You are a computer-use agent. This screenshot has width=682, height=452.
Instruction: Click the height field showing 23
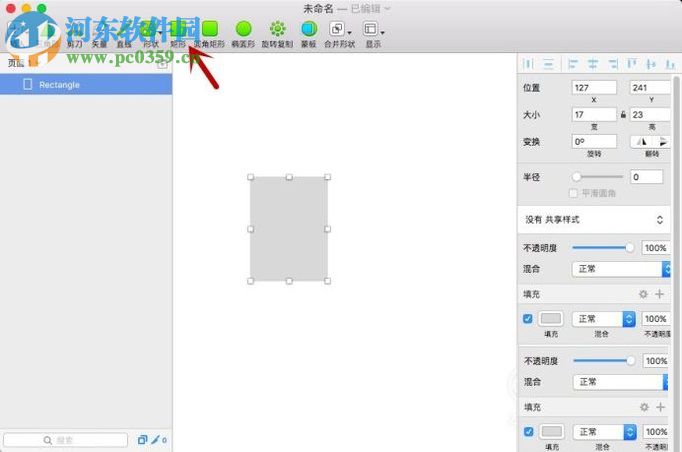coord(650,114)
